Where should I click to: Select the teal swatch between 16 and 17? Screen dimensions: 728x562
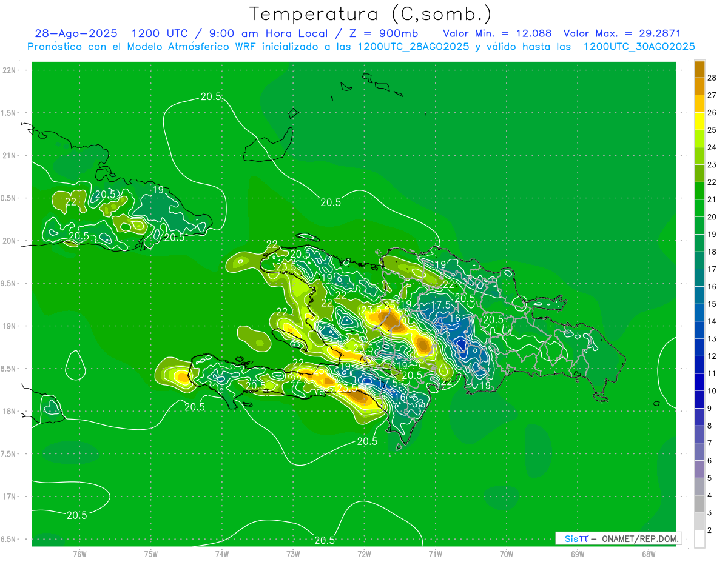pyautogui.click(x=699, y=278)
